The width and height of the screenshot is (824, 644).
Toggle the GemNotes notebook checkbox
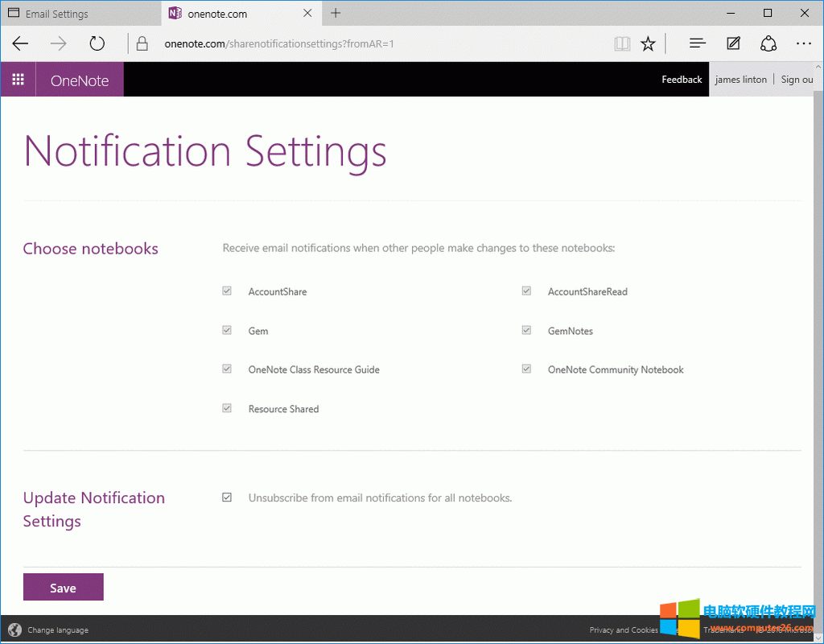pos(526,330)
